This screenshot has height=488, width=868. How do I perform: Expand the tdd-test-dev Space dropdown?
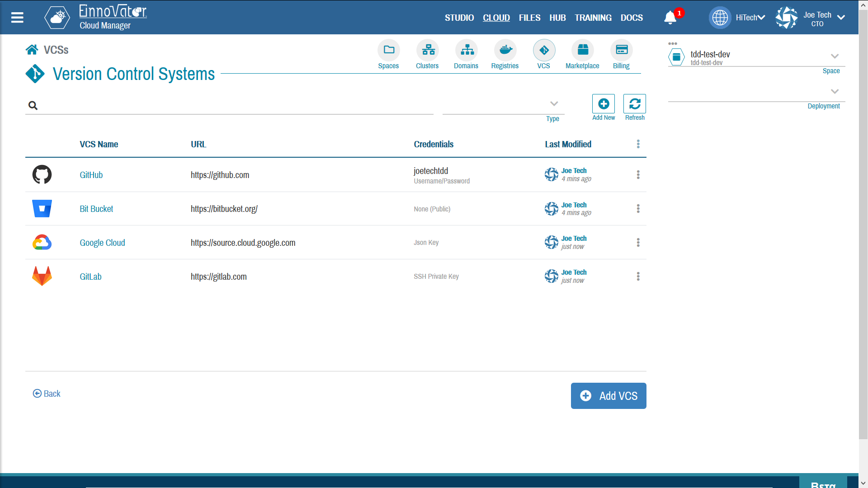835,56
